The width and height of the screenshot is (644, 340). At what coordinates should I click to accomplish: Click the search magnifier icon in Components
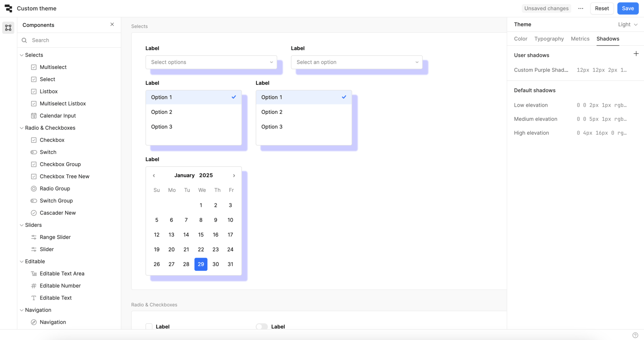click(x=24, y=40)
